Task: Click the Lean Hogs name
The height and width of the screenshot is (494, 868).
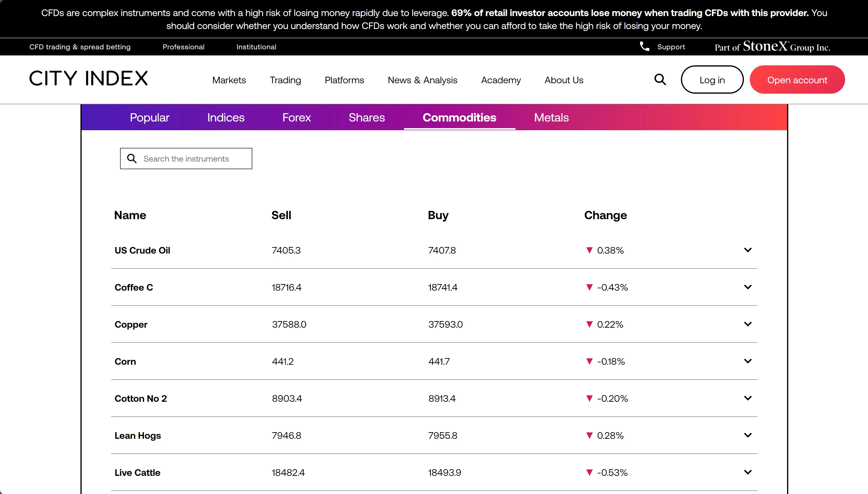Action: [138, 436]
